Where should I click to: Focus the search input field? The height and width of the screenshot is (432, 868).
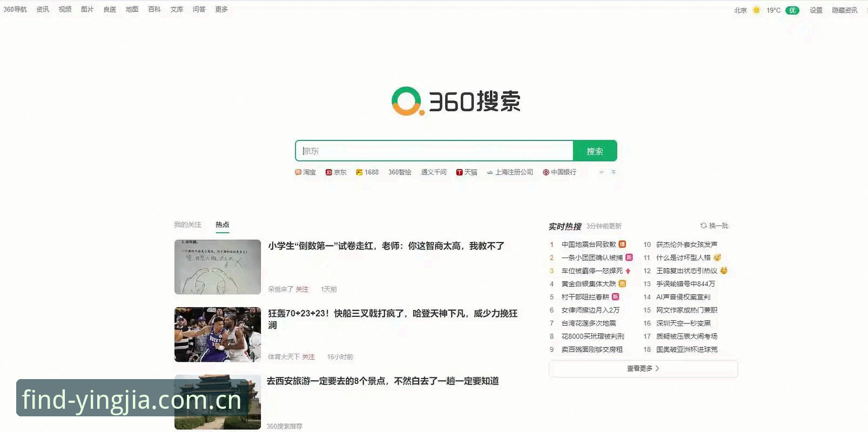(434, 151)
